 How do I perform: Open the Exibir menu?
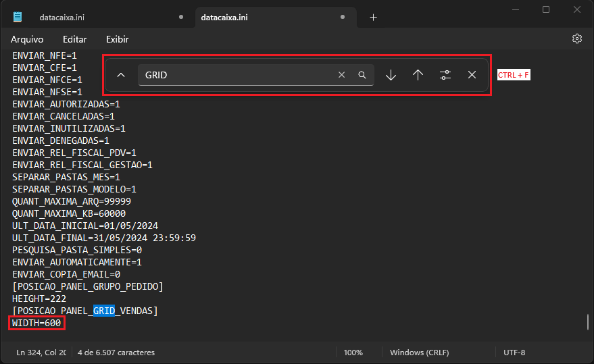[x=117, y=39]
